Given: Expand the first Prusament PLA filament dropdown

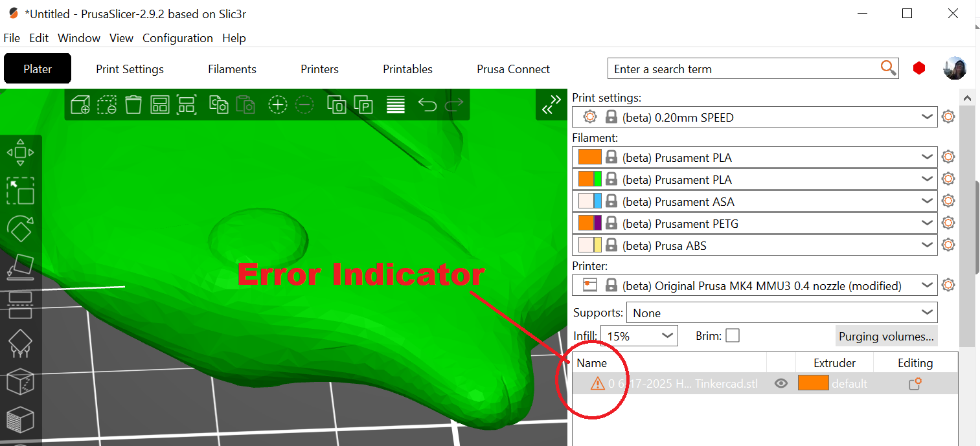Looking at the screenshot, I should point(927,157).
